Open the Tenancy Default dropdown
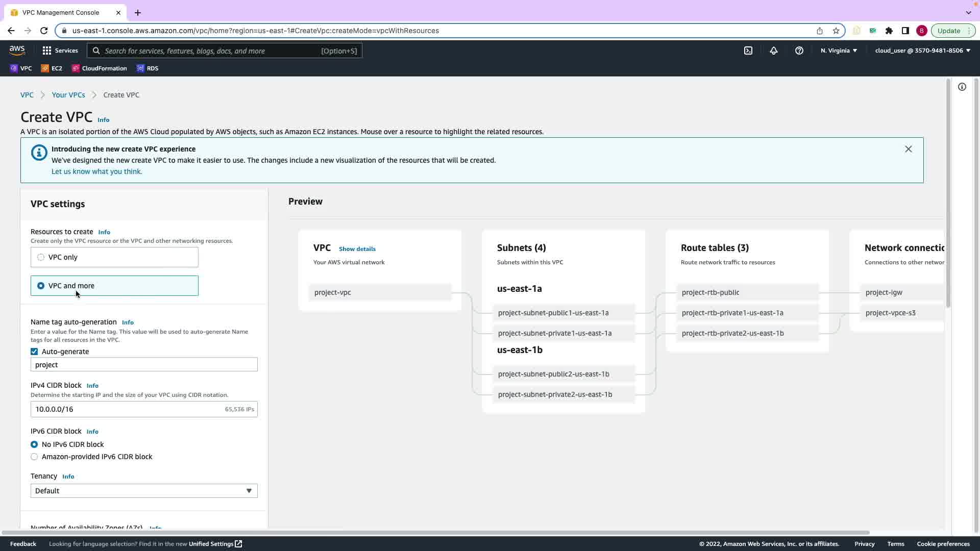Image resolution: width=980 pixels, height=551 pixels. [144, 491]
